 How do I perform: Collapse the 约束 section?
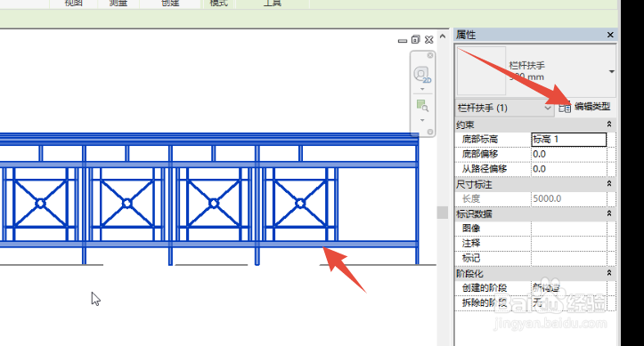[x=609, y=125]
